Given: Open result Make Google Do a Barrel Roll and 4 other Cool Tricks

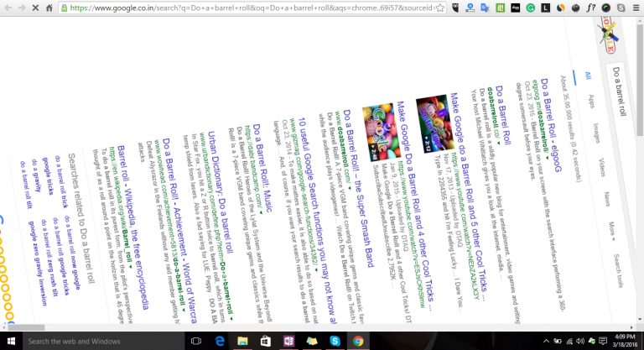Looking at the screenshot, I should point(414,206).
